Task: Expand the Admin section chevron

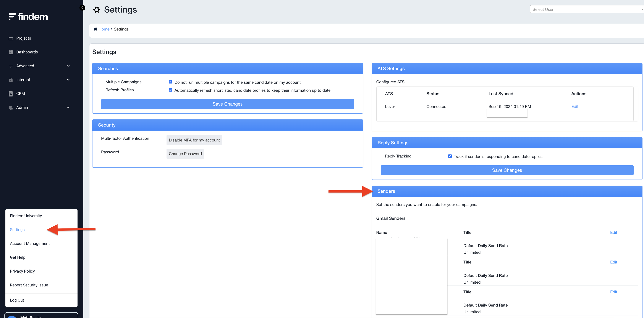Action: (x=68, y=108)
